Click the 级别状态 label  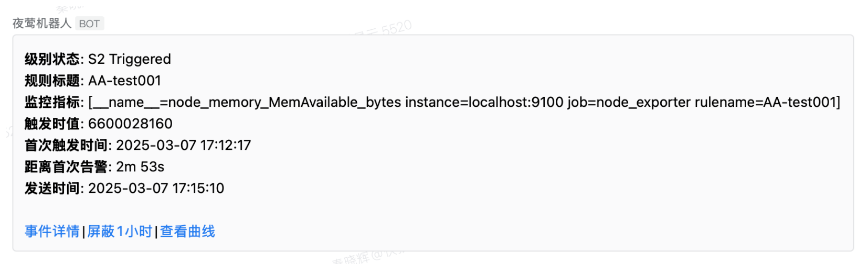(x=52, y=59)
